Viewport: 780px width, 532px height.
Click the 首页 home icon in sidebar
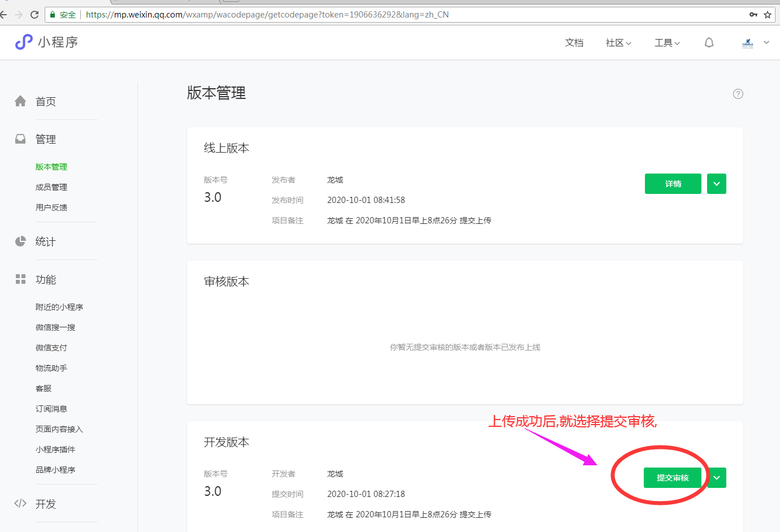point(20,101)
